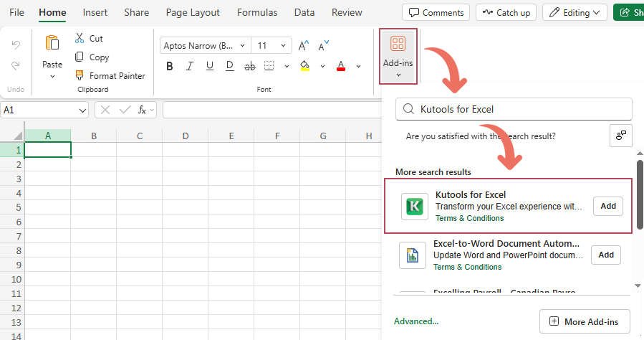Select column A header

[x=48, y=136]
